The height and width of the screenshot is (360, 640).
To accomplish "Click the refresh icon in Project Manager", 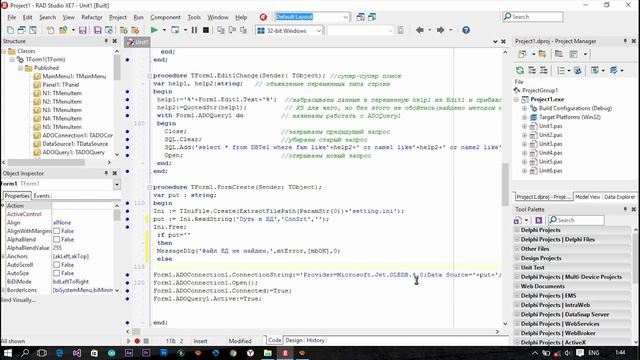I will click(x=520, y=71).
